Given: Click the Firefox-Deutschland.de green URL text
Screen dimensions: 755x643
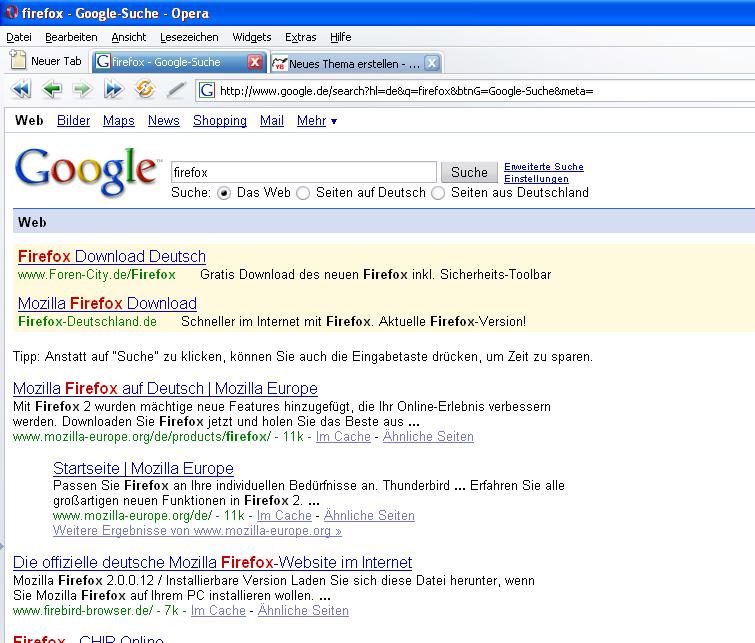Looking at the screenshot, I should click(87, 321).
